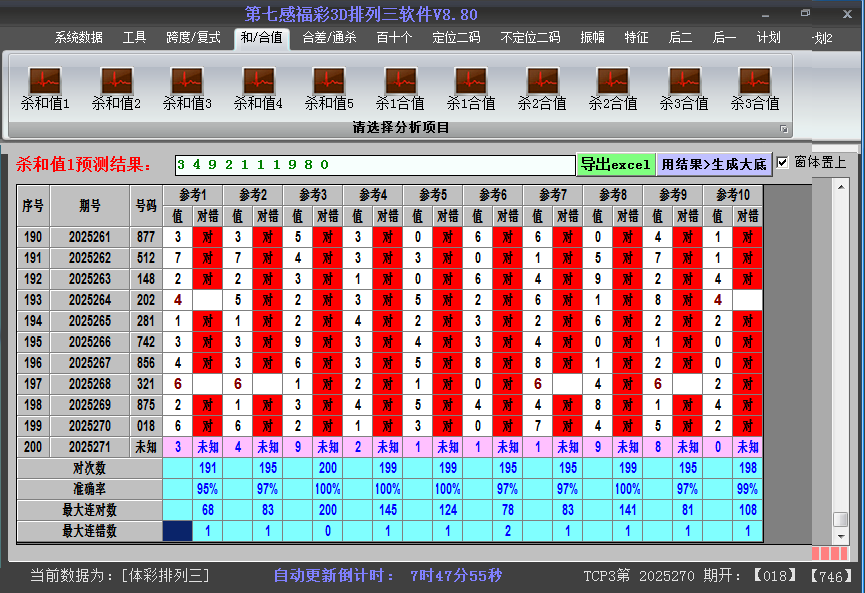The image size is (865, 593).
Task: Click the 导出excel button
Action: 615,164
